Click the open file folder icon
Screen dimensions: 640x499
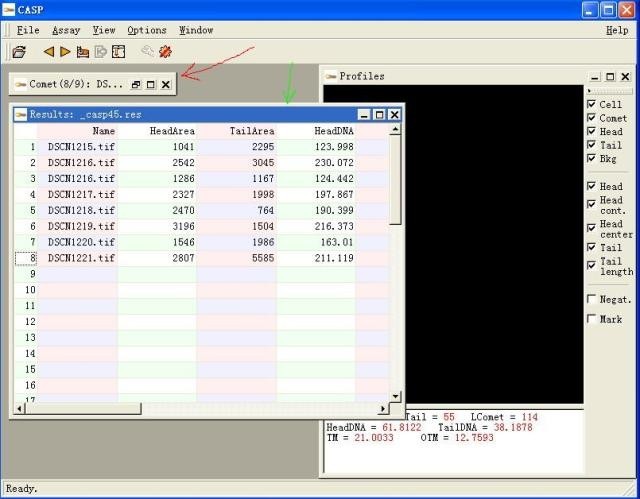click(18, 52)
